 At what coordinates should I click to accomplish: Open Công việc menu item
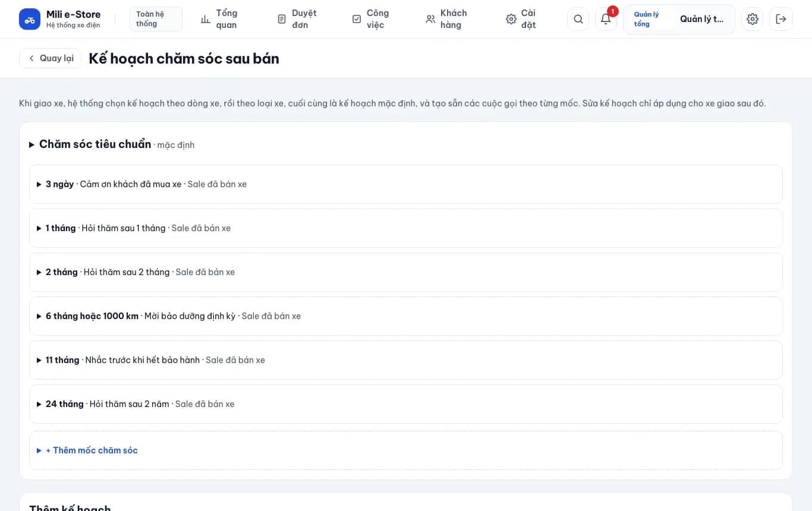coord(371,19)
